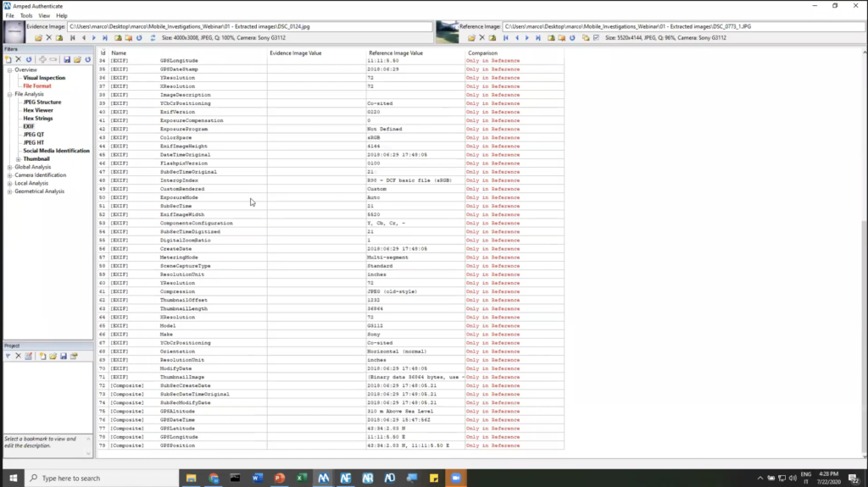
Task: Open the View menu
Action: (44, 15)
